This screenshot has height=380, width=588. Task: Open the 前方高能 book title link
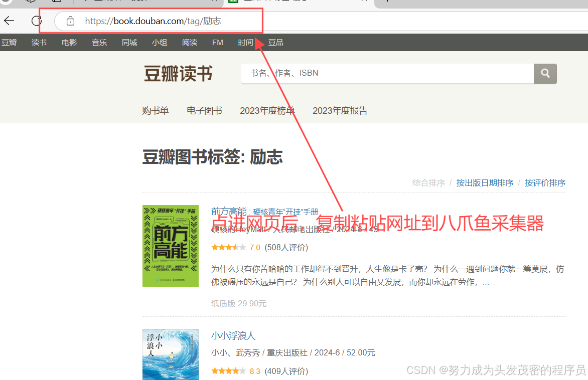[265, 212]
